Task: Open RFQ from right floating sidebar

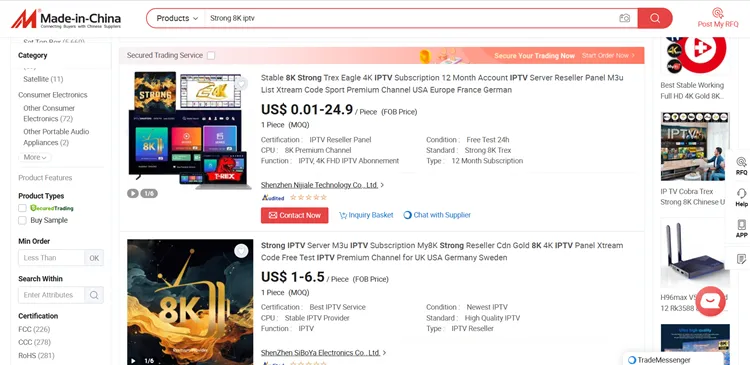Action: coord(741,166)
